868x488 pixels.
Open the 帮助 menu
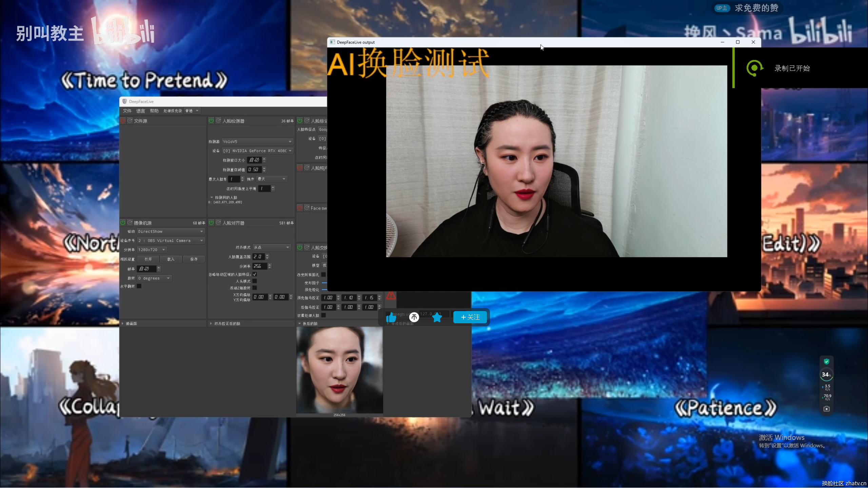point(154,111)
